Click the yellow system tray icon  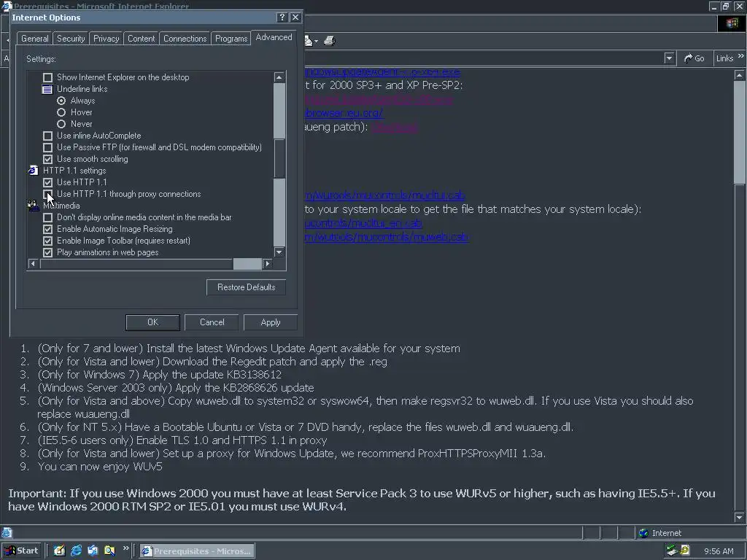[685, 551]
